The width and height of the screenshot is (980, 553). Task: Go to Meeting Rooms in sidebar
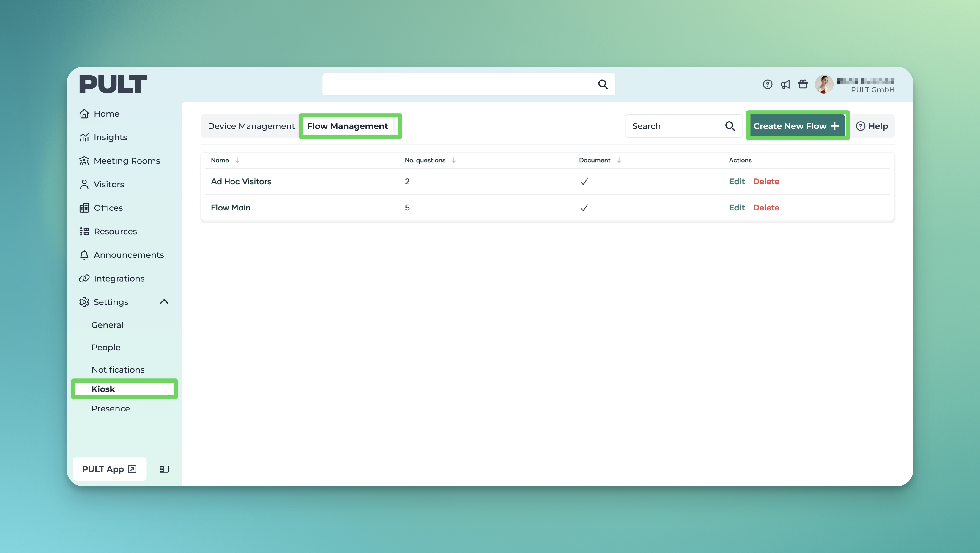[127, 161]
